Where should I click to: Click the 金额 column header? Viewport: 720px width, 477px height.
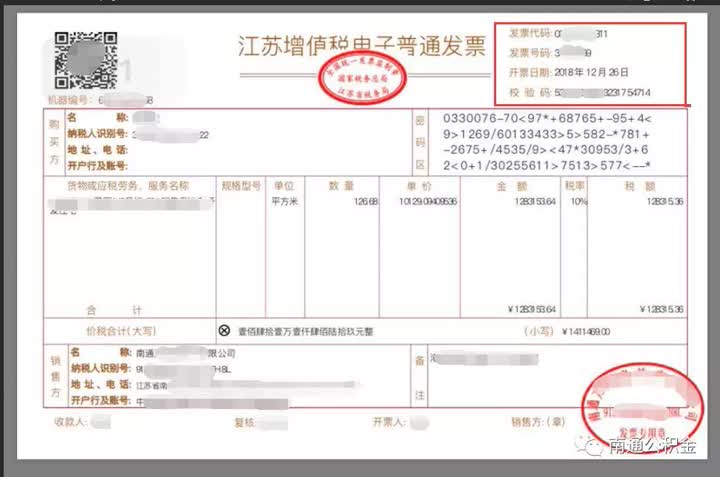512,186
